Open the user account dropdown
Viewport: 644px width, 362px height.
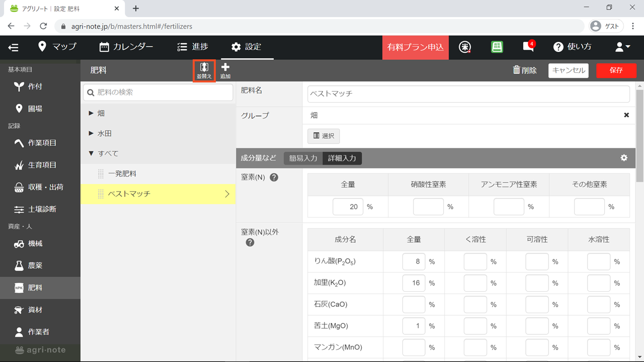click(x=623, y=47)
